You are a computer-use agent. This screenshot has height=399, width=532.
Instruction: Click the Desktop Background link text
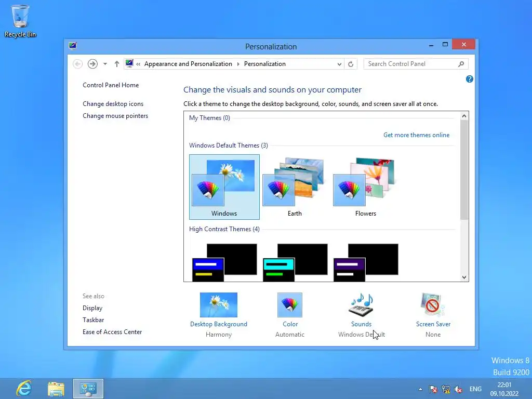coord(219,324)
